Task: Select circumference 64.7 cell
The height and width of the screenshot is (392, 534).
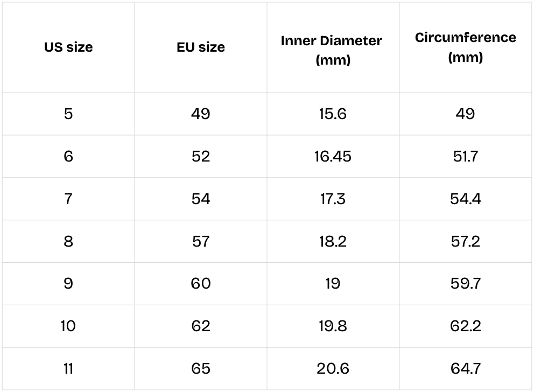Action: (x=465, y=369)
